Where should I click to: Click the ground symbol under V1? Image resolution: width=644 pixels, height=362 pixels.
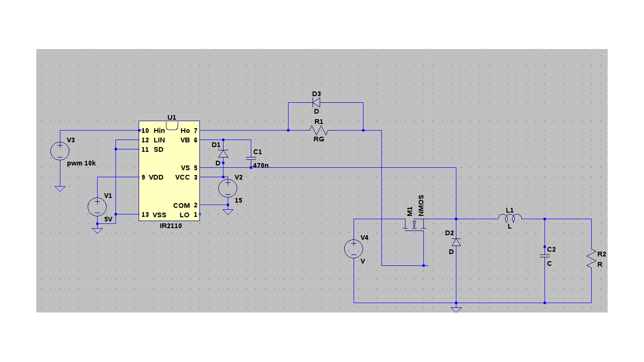(x=97, y=229)
